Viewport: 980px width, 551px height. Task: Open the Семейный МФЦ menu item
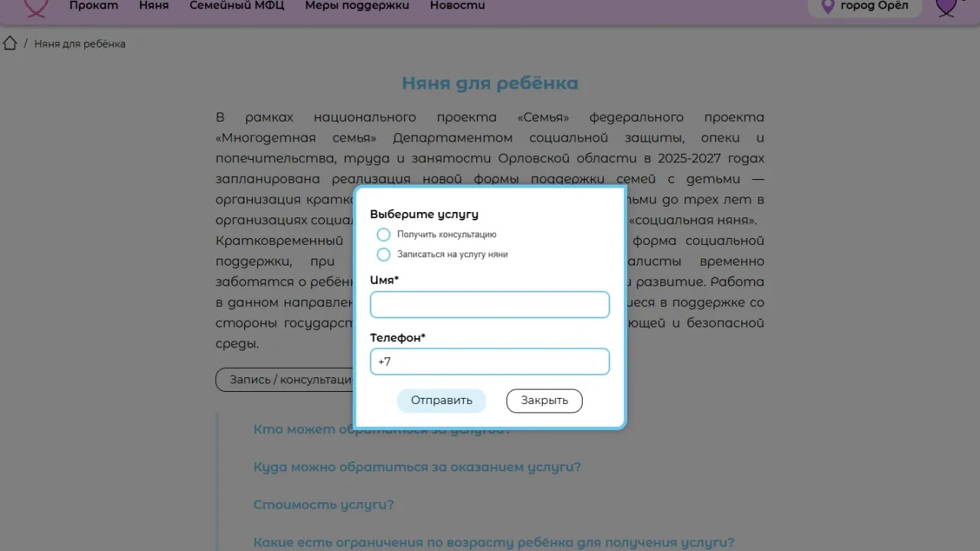click(x=237, y=5)
